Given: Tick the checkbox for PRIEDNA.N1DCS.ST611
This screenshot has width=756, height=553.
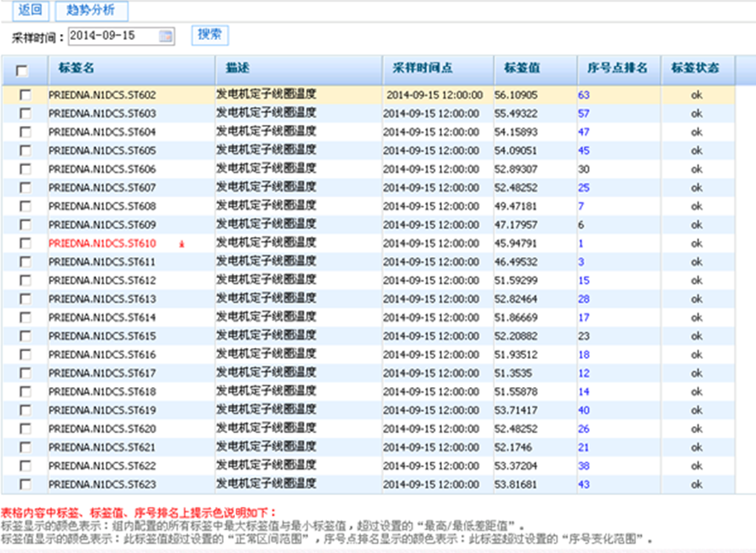Looking at the screenshot, I should click(x=25, y=261).
